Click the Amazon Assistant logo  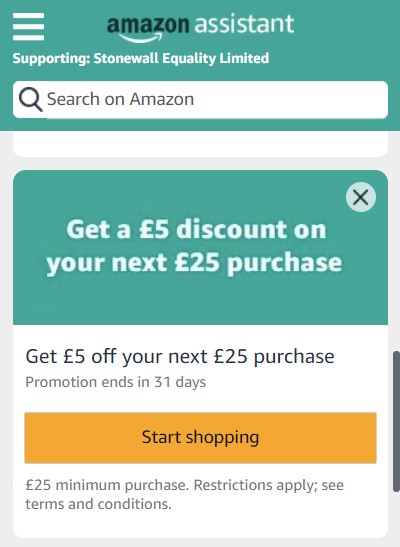tap(200, 28)
